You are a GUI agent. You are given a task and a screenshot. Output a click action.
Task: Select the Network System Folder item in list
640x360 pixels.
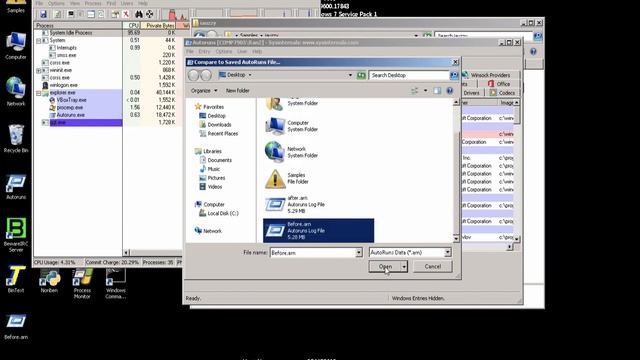[x=291, y=152]
